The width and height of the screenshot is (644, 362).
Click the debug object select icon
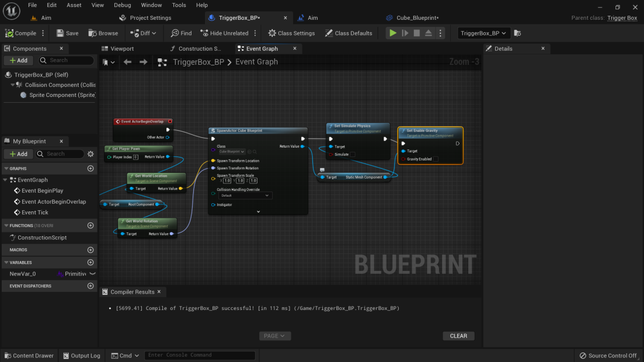tap(517, 33)
